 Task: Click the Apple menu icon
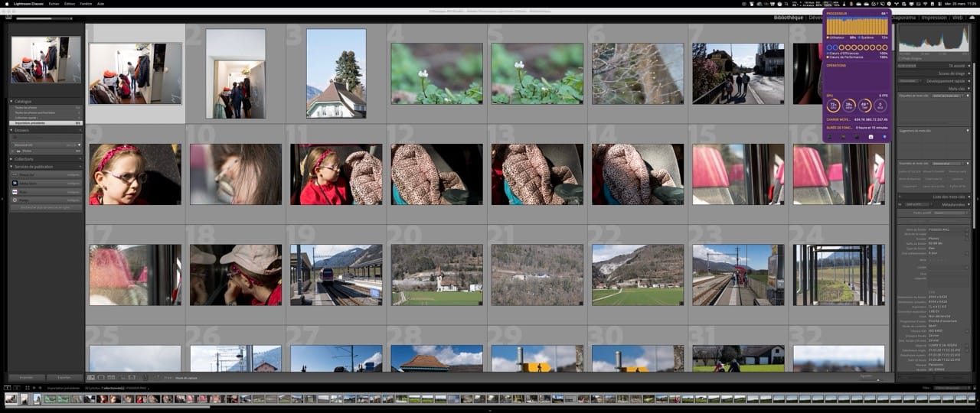pos(5,3)
